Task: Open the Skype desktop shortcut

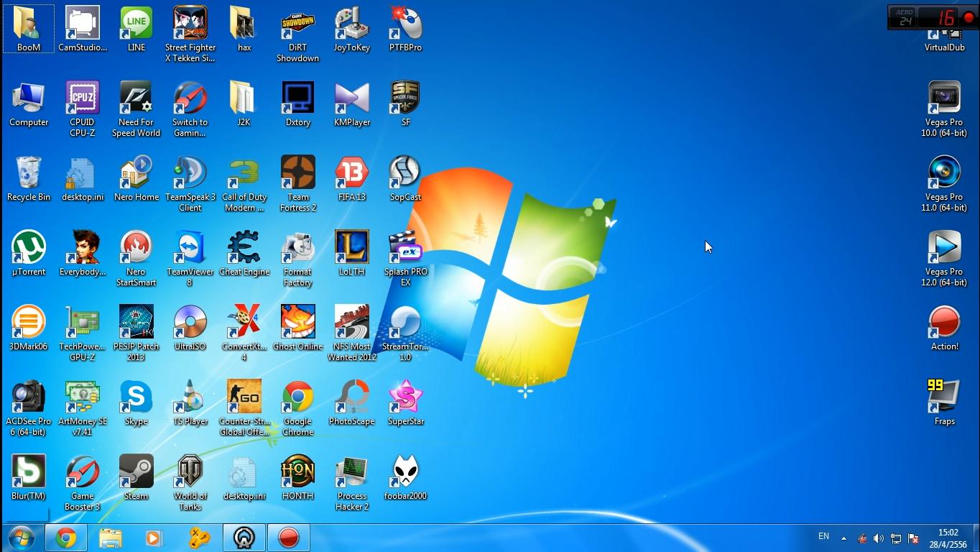Action: [x=137, y=402]
